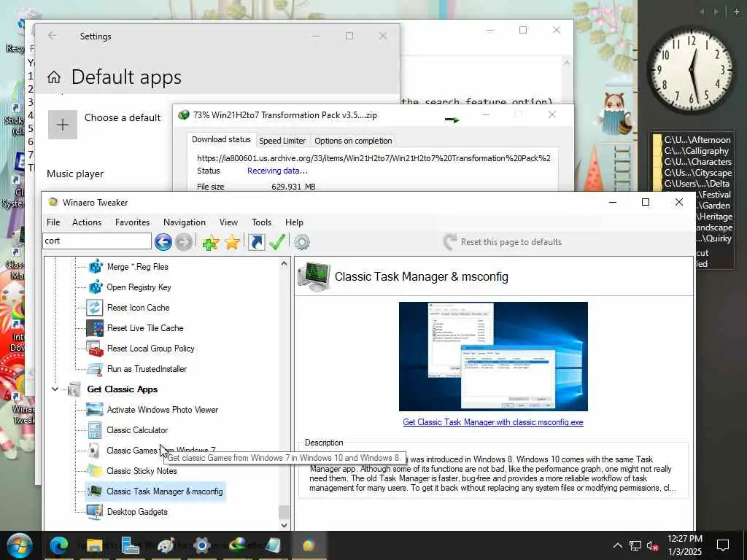Collapse the Get Classic Apps tree node

coord(55,389)
